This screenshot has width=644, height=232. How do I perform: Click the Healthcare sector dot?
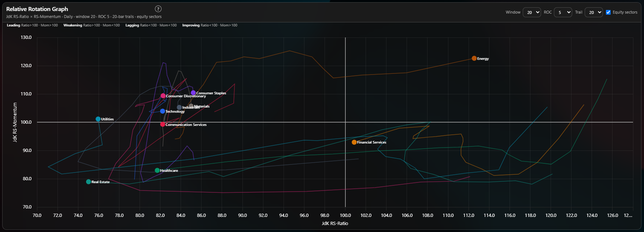(157, 170)
